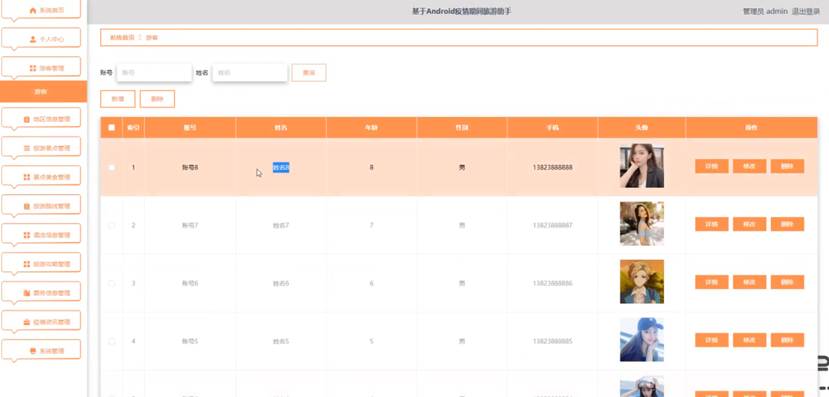Screen dimensions: 829x397
Task: Open 详情 for the 账号7 row
Action: tap(712, 224)
